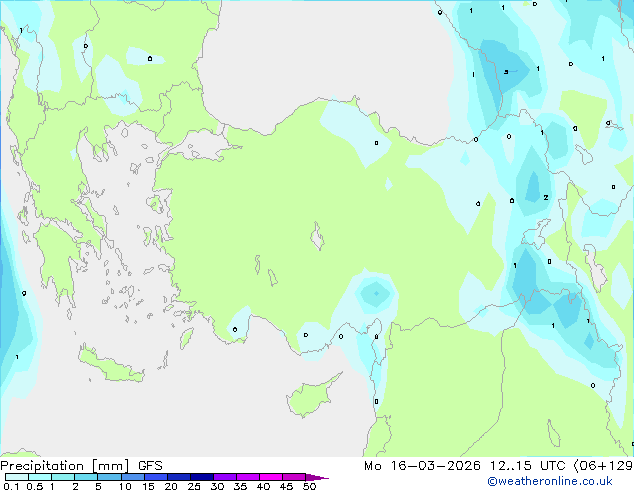Image resolution: width=634 pixels, height=490 pixels.
Task: Select the 20–25 mm legend color box
Action: [179, 477]
